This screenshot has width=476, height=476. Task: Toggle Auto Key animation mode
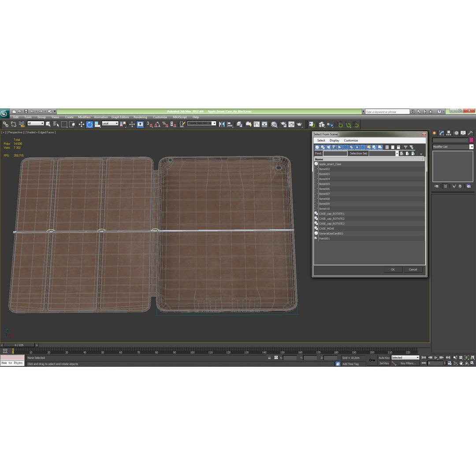[384, 357]
